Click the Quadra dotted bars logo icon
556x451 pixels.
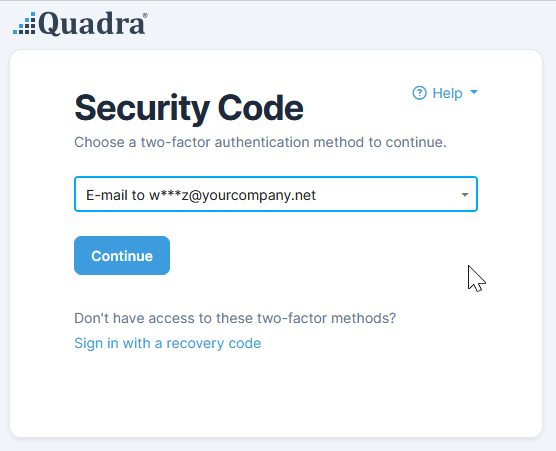tap(24, 23)
